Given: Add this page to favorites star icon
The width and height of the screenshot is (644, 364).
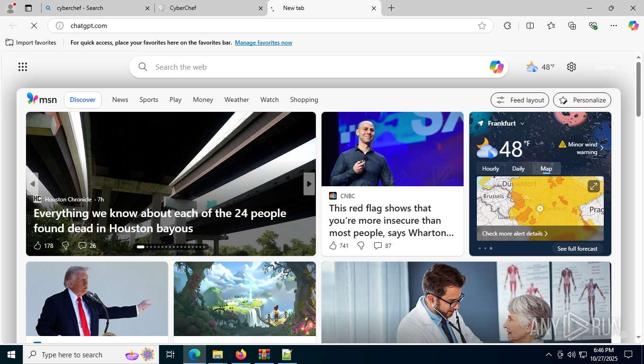Looking at the screenshot, I should [x=482, y=26].
